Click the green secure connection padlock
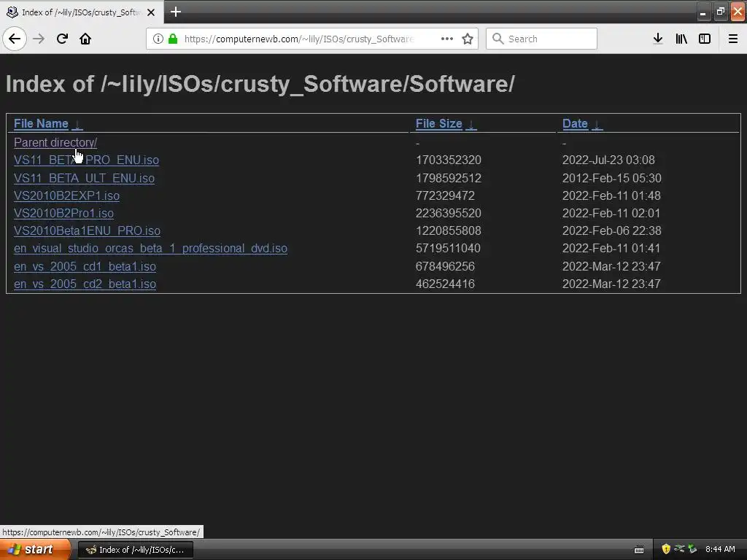Image resolution: width=747 pixels, height=560 pixels. 173,39
